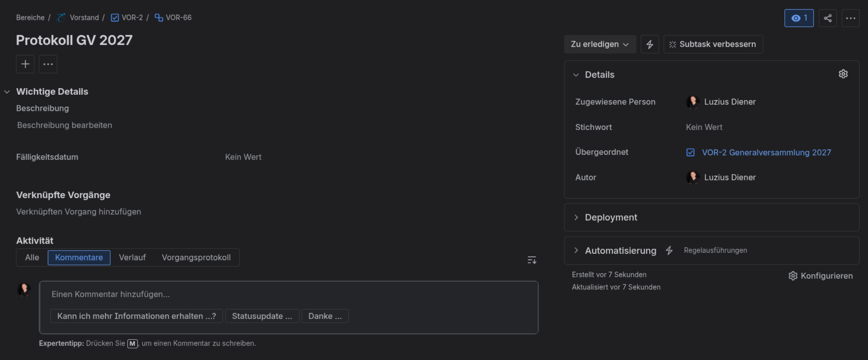Screen dimensions: 868x360
Task: Click Verknüpften Vorgang hinzufügen
Action: click(78, 212)
